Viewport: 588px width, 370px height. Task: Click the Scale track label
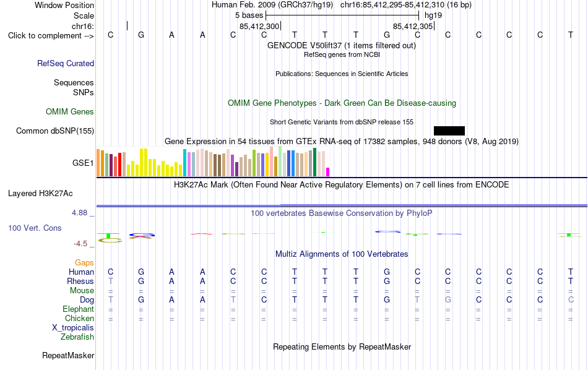point(84,15)
